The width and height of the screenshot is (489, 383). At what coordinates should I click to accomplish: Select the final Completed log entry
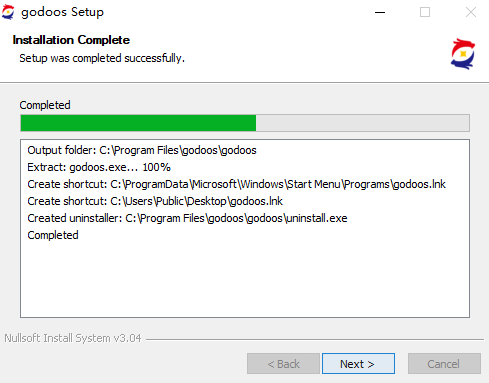[x=53, y=235]
